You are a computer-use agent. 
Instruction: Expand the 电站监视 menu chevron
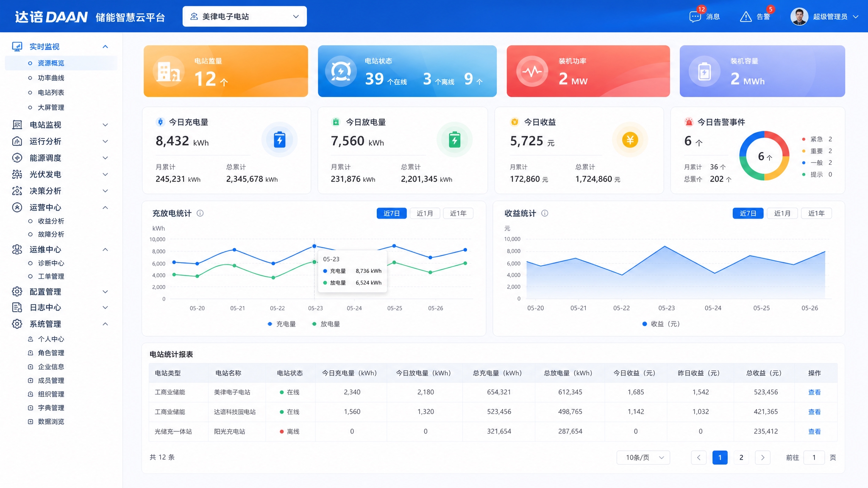point(106,125)
